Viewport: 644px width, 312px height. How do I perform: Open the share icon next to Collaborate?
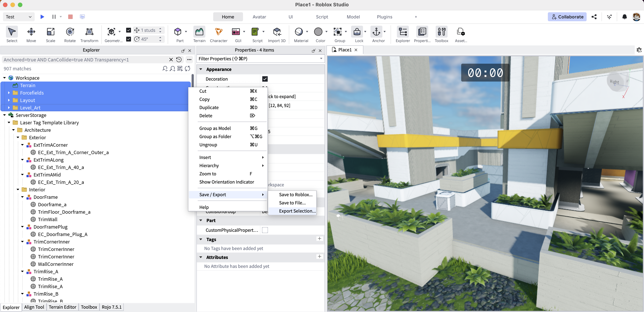click(594, 17)
